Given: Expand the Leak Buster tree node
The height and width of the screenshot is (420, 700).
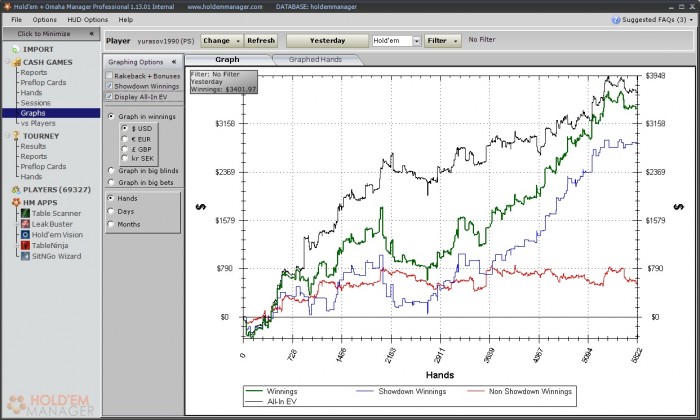Looking at the screenshot, I should [x=17, y=224].
